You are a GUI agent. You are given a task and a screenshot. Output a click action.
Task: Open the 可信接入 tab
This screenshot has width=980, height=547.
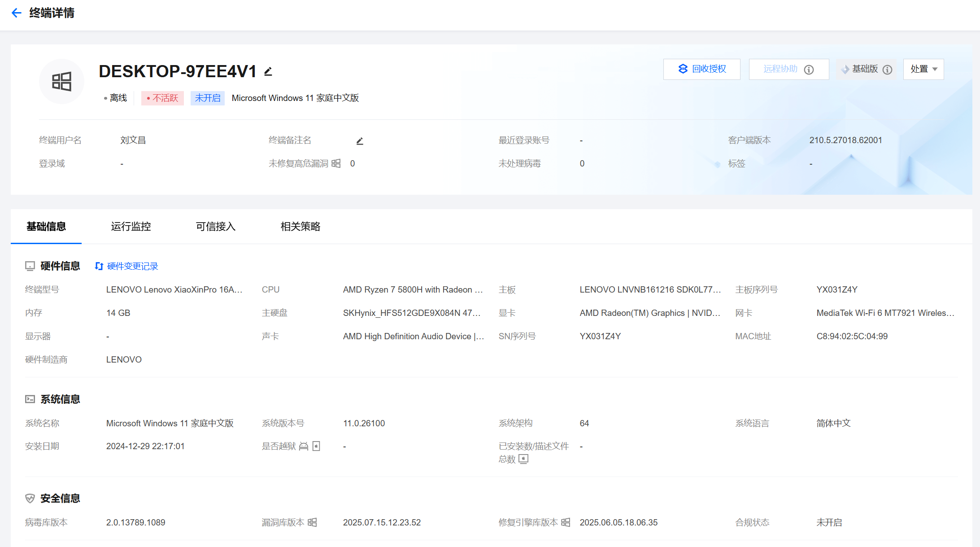pos(215,227)
